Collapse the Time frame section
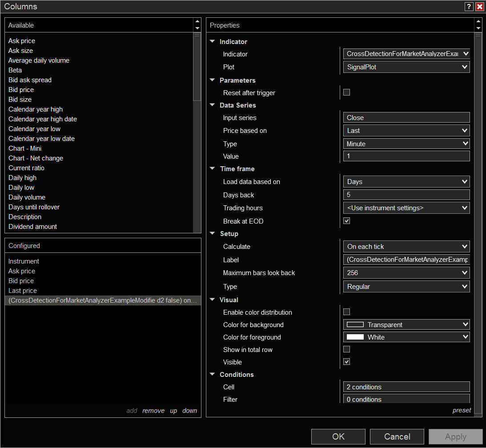This screenshot has width=486, height=448. (212, 168)
